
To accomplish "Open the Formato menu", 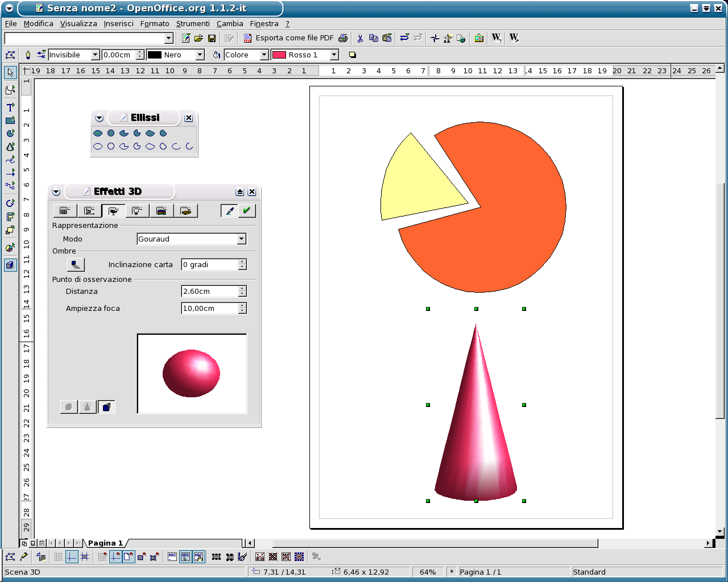I will (155, 24).
